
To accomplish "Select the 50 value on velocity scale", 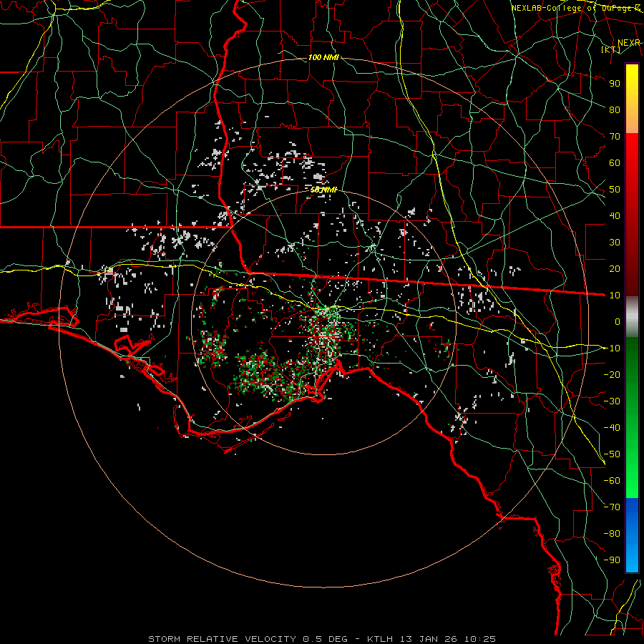I will coord(615,190).
